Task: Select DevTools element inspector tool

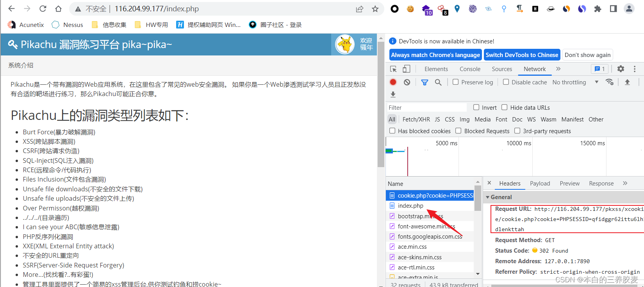Action: point(393,69)
